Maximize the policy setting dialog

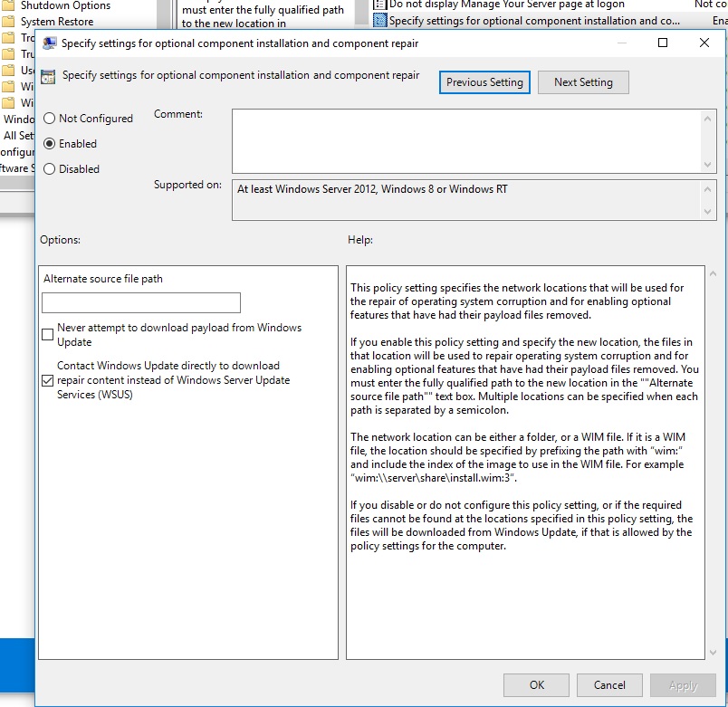(x=663, y=43)
